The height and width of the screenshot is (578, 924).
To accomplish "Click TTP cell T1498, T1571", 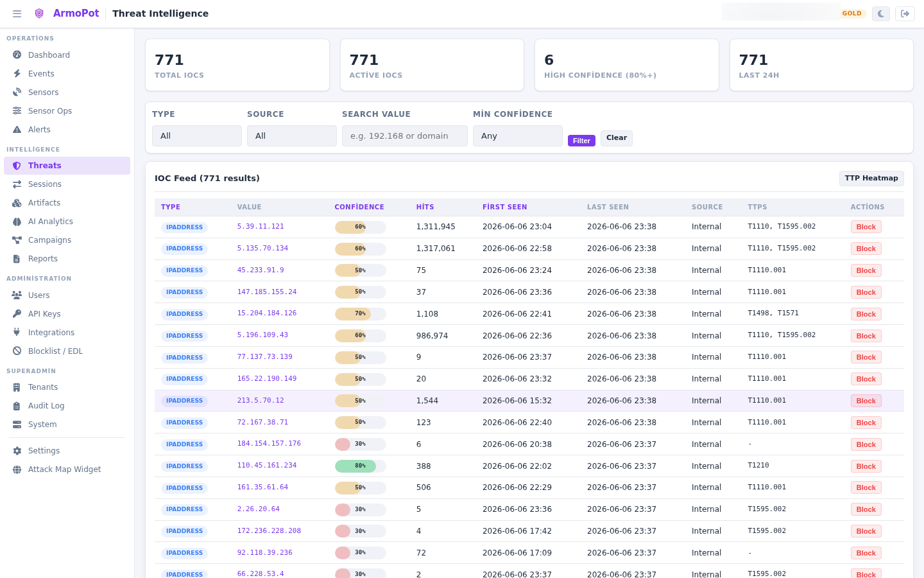I will click(773, 313).
